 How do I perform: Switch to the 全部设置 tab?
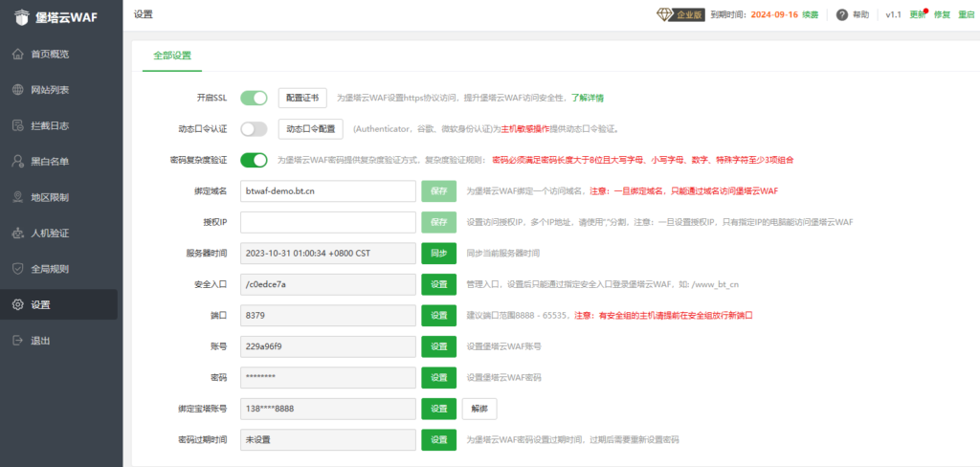172,56
